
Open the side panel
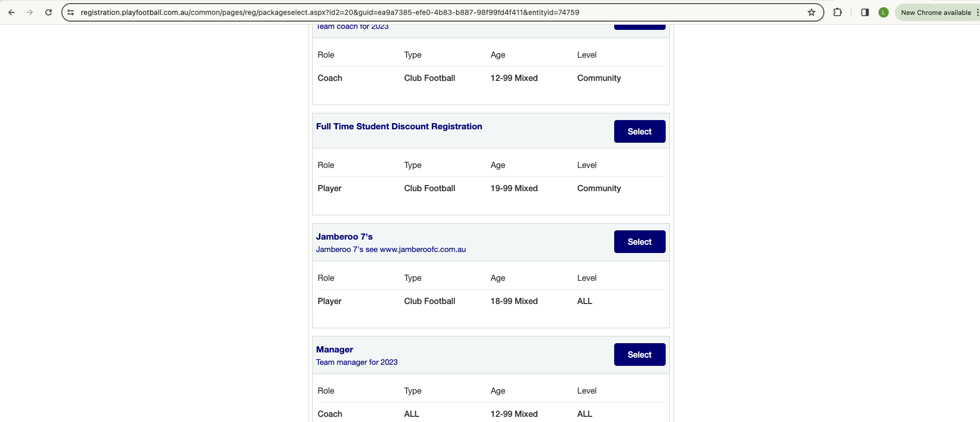866,12
